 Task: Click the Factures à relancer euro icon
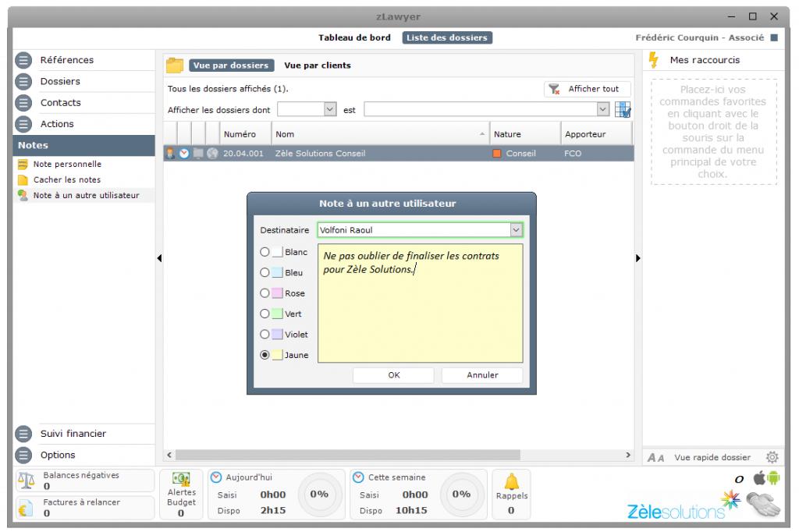[26, 508]
